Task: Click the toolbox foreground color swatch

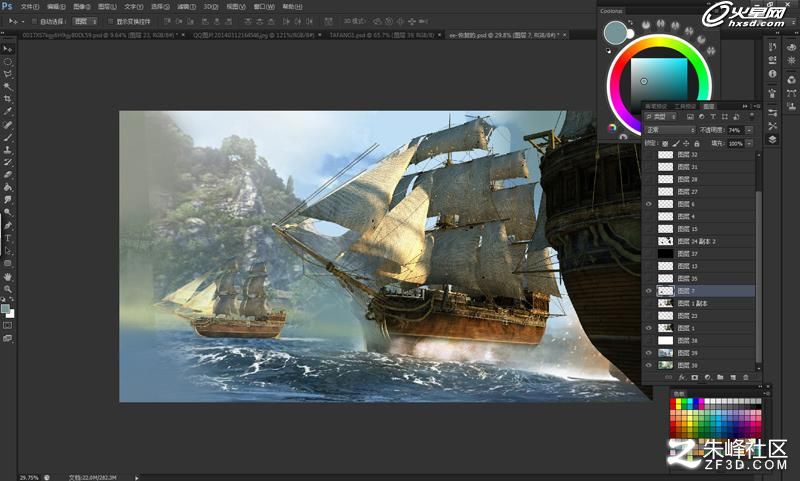Action: click(x=5, y=309)
